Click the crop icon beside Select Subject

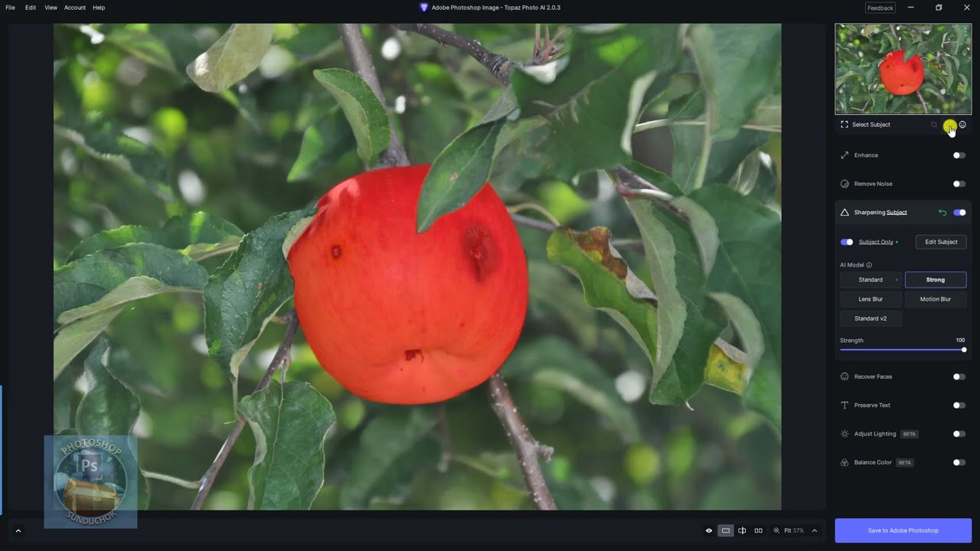(934, 124)
